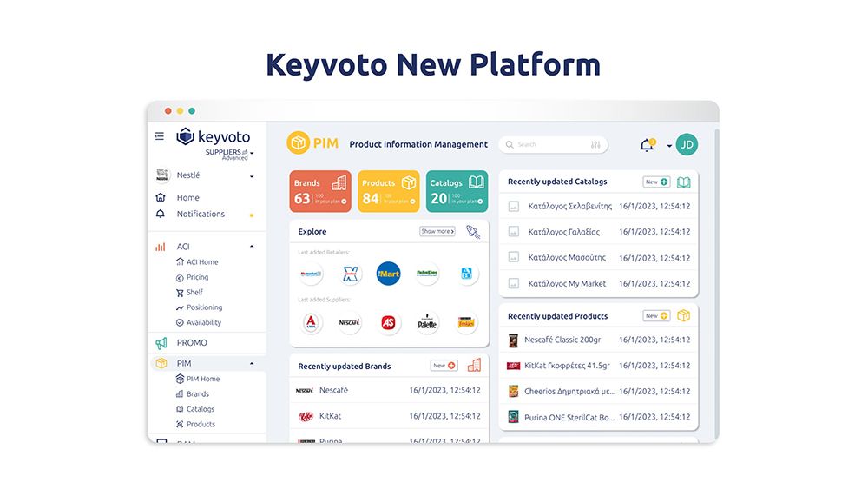Click the Palette supplier logo

(x=427, y=323)
